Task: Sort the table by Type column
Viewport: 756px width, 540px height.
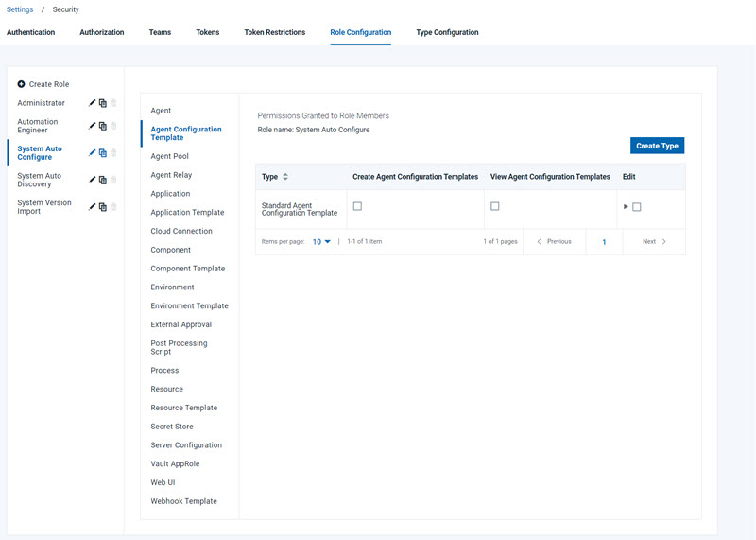Action: pos(285,177)
